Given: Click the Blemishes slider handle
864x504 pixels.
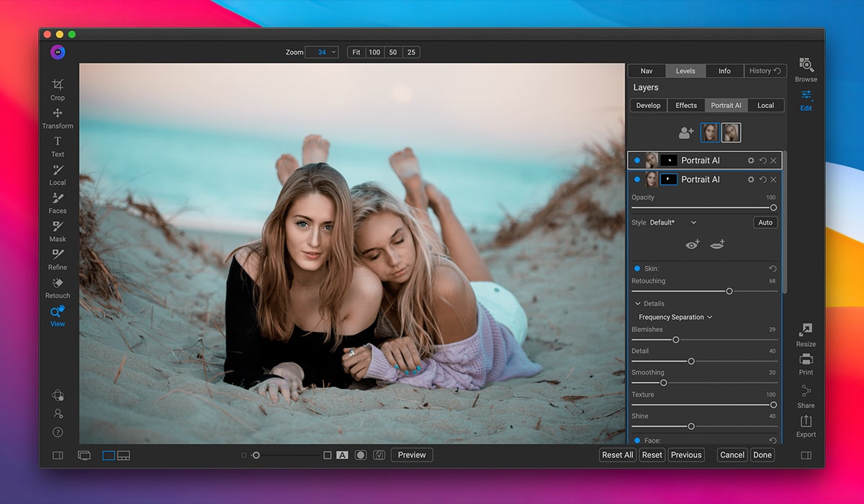Looking at the screenshot, I should (675, 340).
